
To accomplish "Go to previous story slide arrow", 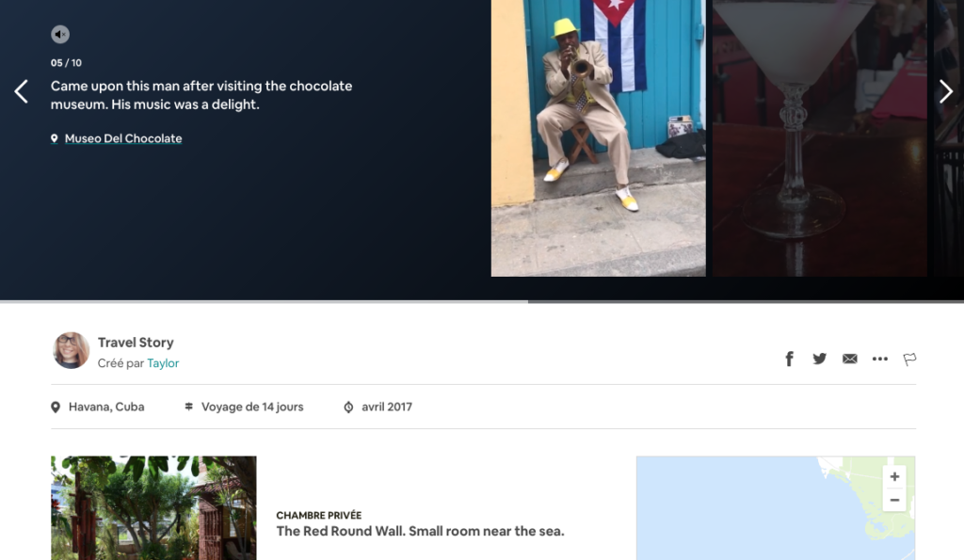I will point(21,91).
